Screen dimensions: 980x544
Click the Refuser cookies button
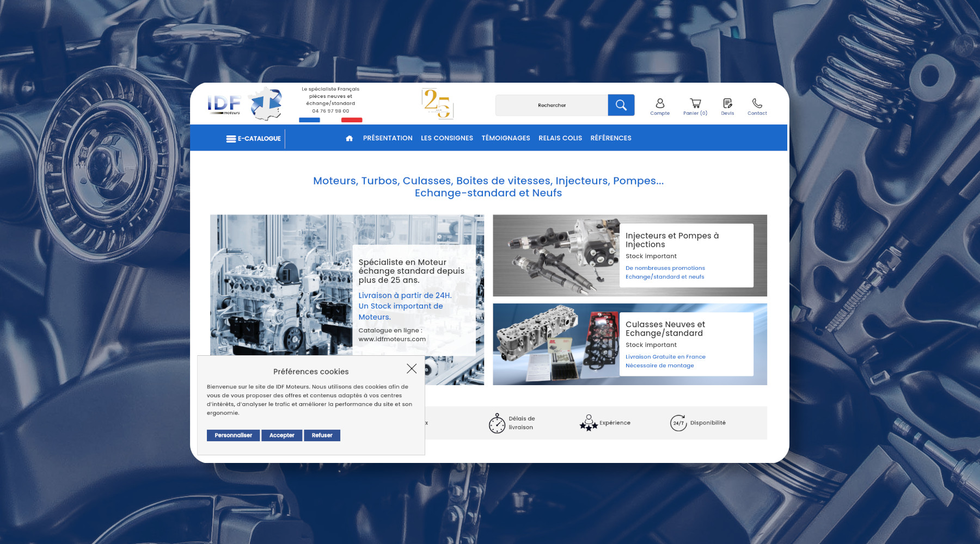click(322, 435)
